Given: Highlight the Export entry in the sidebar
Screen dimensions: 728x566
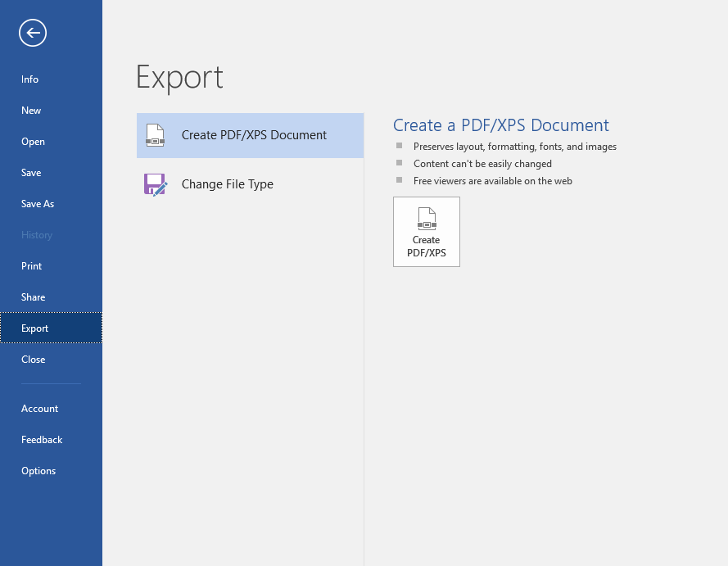Looking at the screenshot, I should (34, 328).
